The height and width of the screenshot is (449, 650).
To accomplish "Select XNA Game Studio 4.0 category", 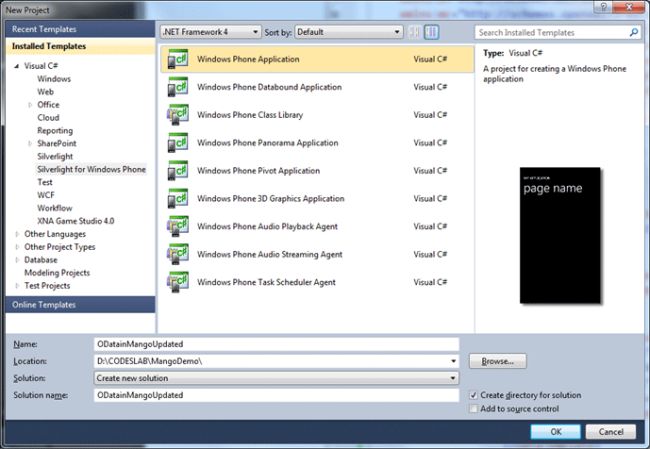I will coord(75,221).
